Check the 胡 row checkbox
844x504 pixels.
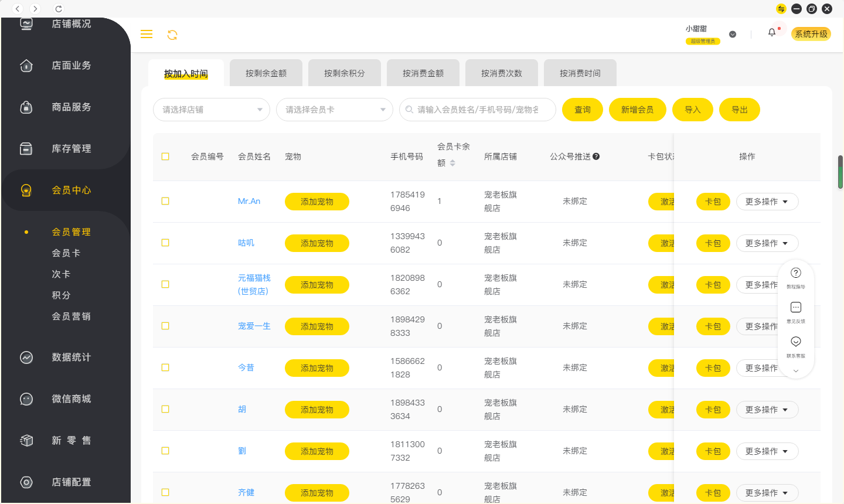pos(165,409)
